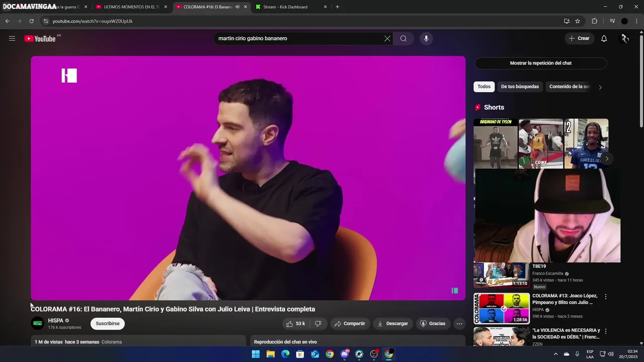Bookmark this page with the star

(x=578, y=21)
